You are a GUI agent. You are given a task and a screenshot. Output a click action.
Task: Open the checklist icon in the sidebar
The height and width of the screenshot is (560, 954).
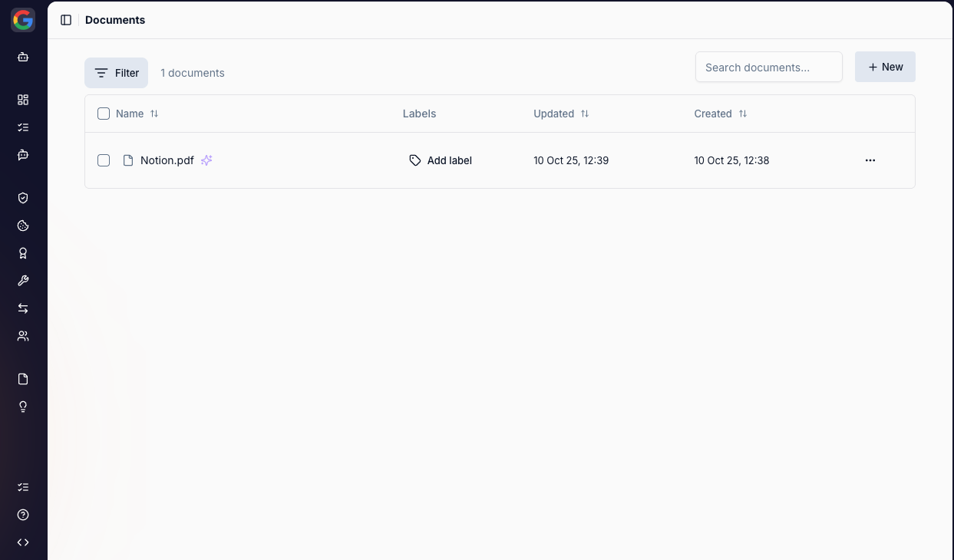coord(23,127)
